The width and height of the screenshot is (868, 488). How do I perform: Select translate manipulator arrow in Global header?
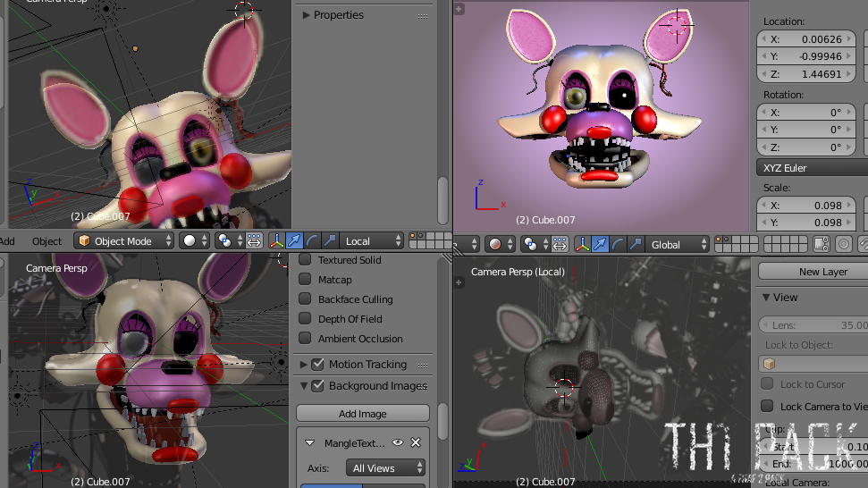click(x=600, y=244)
